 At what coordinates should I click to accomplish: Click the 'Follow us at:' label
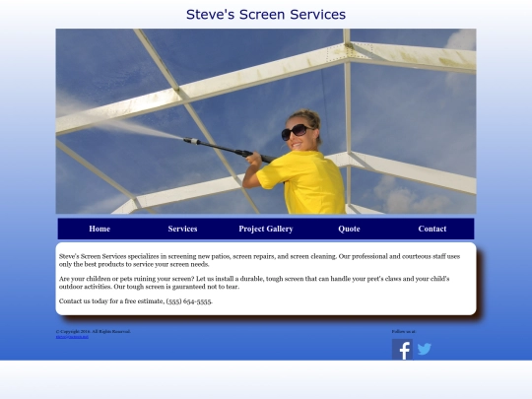tap(404, 331)
